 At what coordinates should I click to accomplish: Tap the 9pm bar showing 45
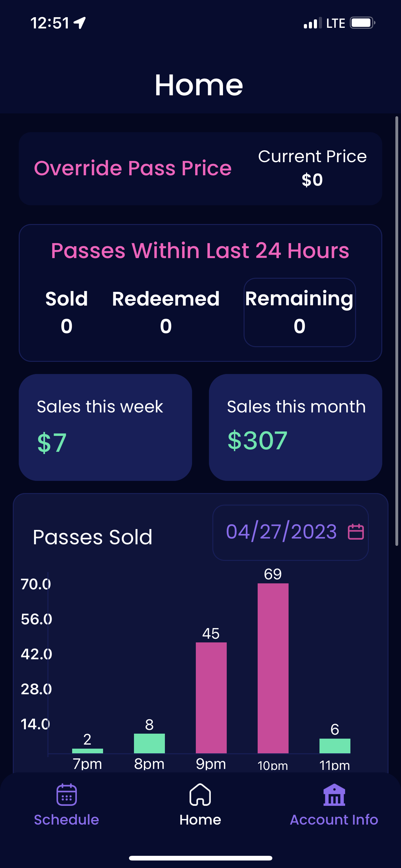[x=211, y=697]
